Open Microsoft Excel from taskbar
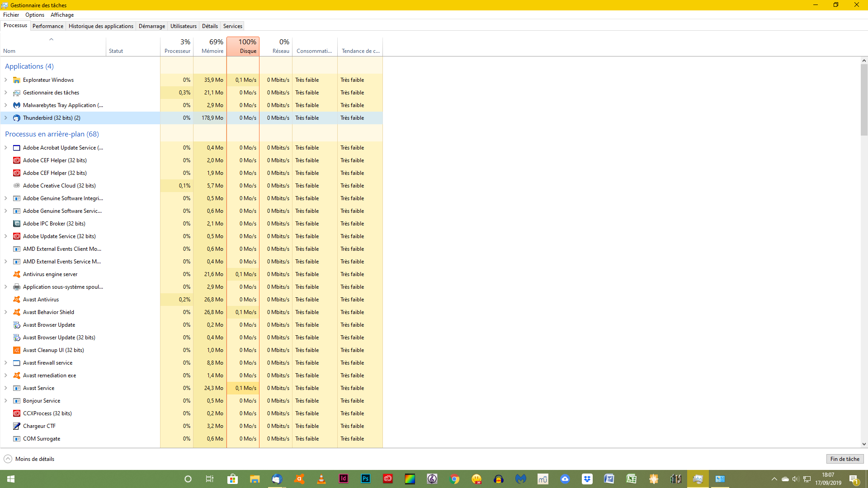 632,479
